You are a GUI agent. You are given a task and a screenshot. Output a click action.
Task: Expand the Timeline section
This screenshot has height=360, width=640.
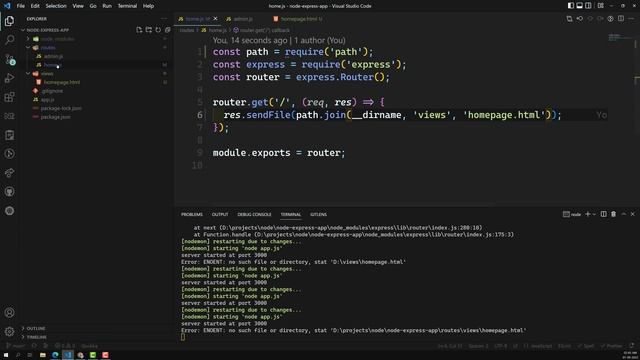point(36,337)
